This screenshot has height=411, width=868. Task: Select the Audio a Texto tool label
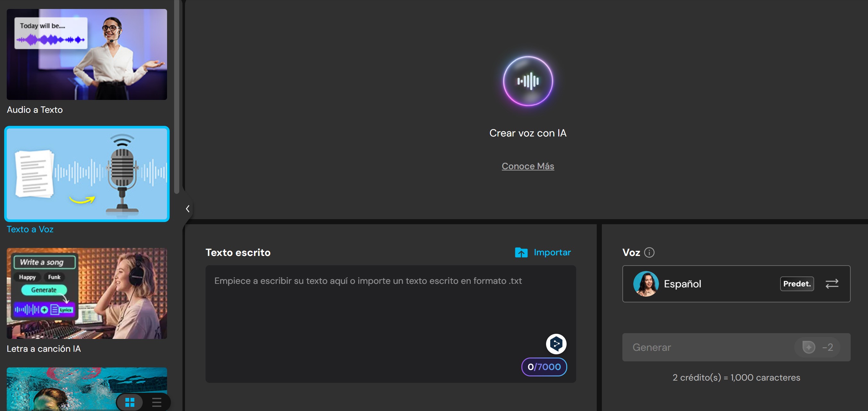35,110
